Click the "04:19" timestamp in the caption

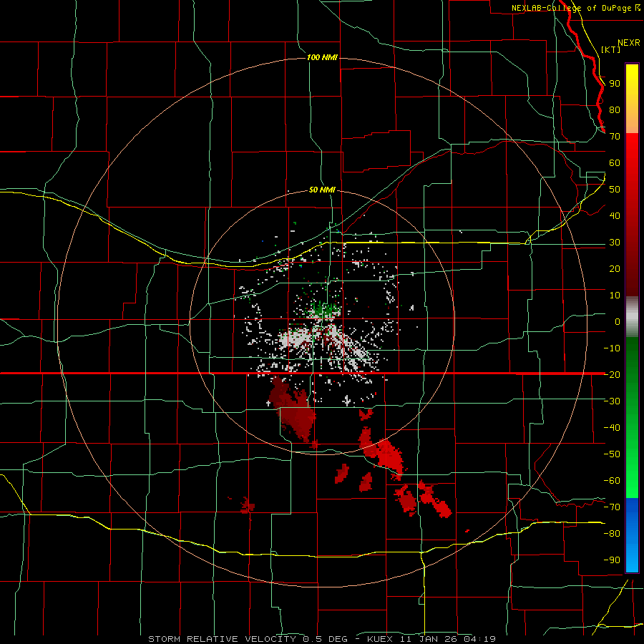tap(479, 639)
